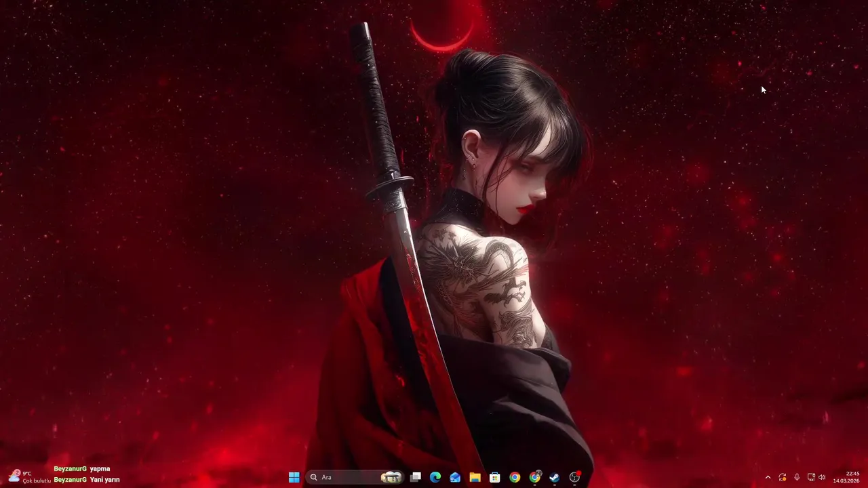Open the Windows Start menu
Screen dimensions: 868x488
tap(294, 477)
